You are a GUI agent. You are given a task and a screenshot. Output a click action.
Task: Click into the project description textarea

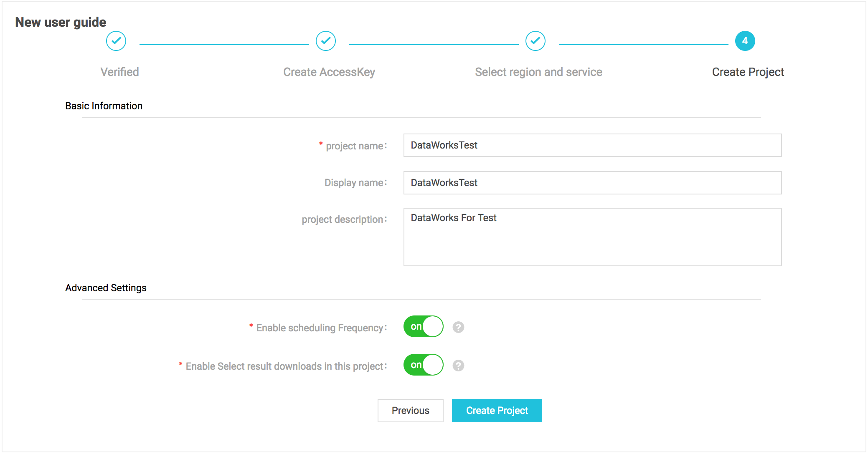pos(592,237)
